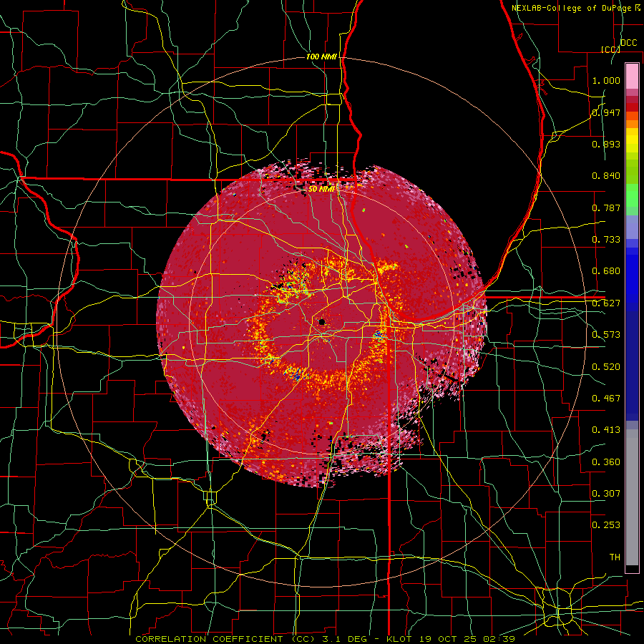
Task: Click the 1.000 legend value
Action: 606,80
